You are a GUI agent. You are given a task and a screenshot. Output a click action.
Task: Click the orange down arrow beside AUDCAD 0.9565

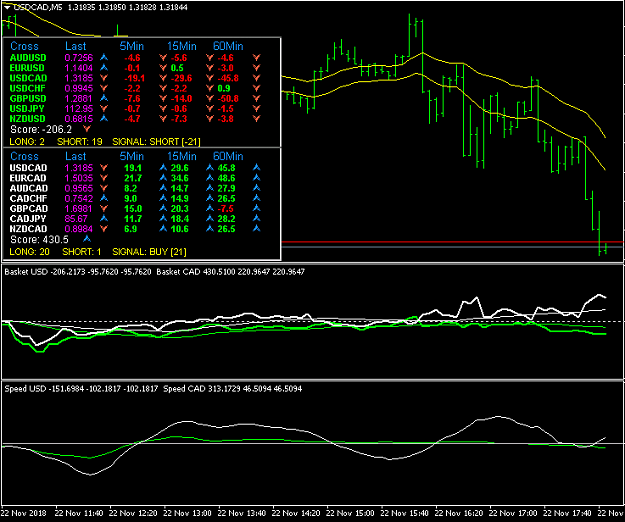point(104,188)
